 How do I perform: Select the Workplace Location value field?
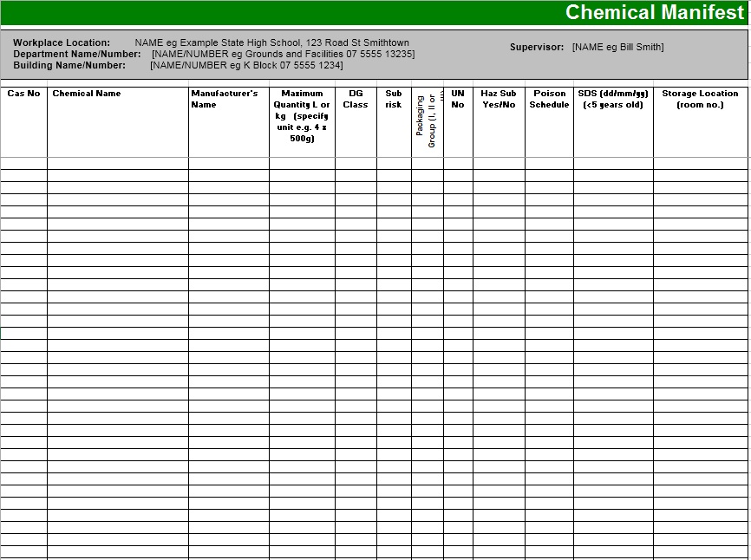(x=269, y=42)
